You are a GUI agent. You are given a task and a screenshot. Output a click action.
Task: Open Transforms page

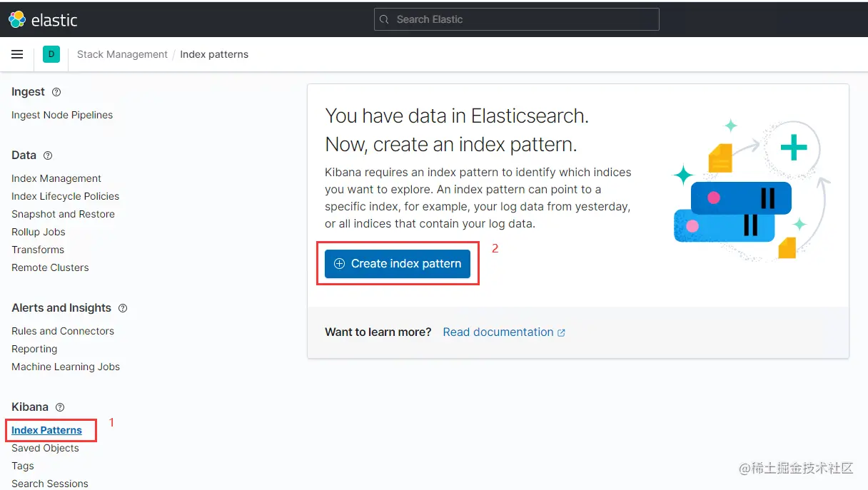[38, 250]
